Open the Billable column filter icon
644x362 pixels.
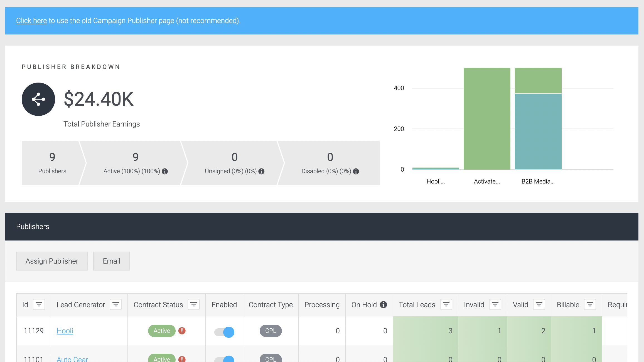tap(590, 304)
